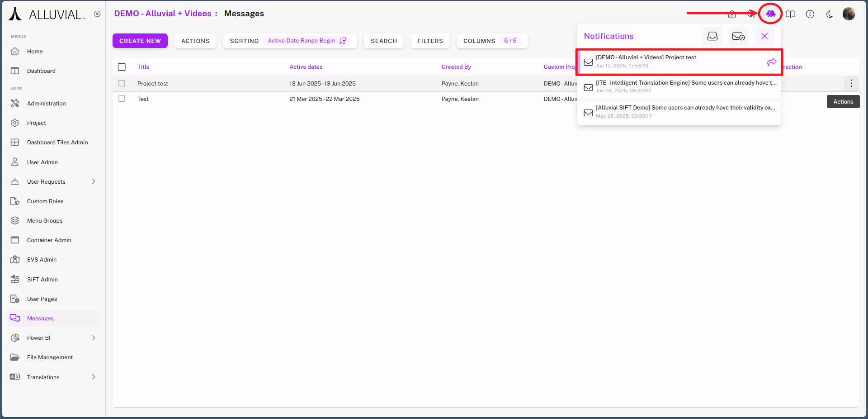Expand the Power BI menu

coord(94,338)
